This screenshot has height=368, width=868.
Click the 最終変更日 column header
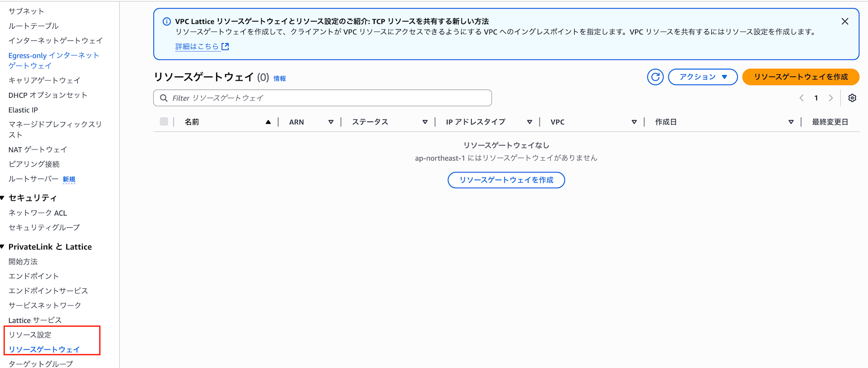click(830, 122)
